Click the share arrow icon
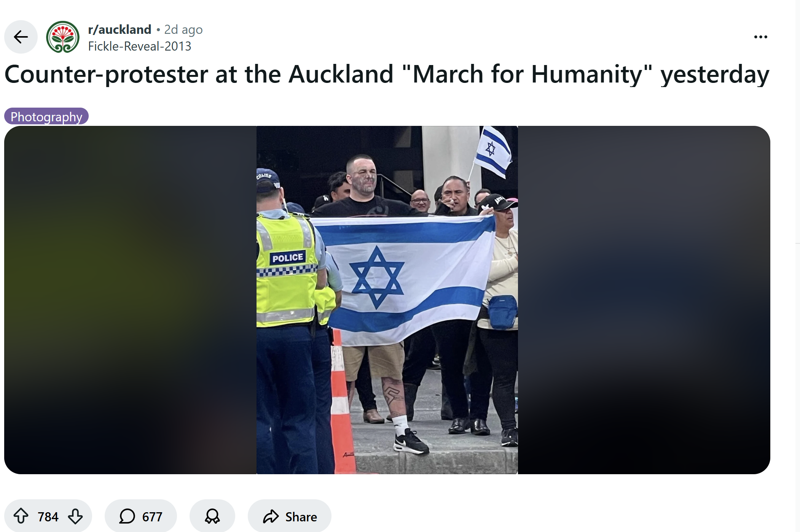Image resolution: width=800 pixels, height=532 pixels. click(x=271, y=516)
